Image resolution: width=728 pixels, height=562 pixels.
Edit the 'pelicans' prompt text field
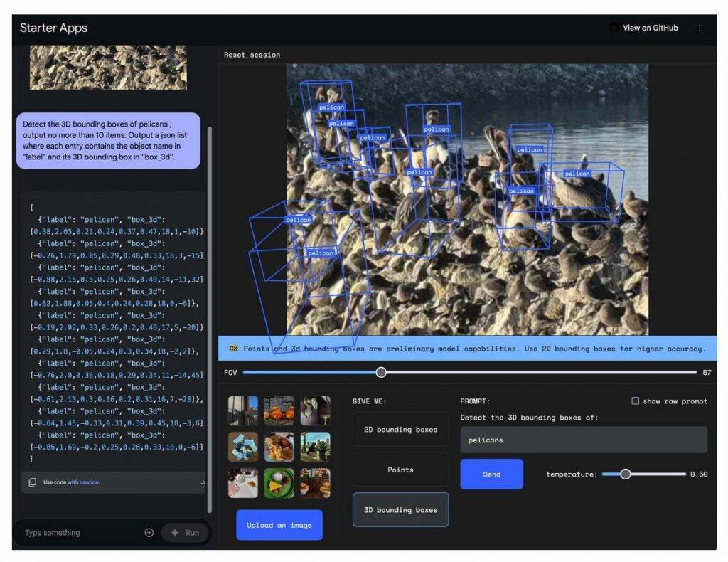[583, 440]
